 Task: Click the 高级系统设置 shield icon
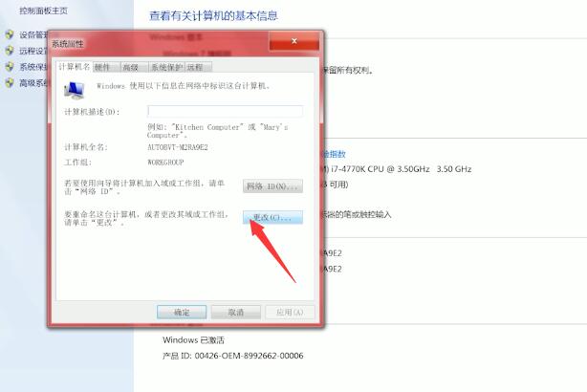10,83
